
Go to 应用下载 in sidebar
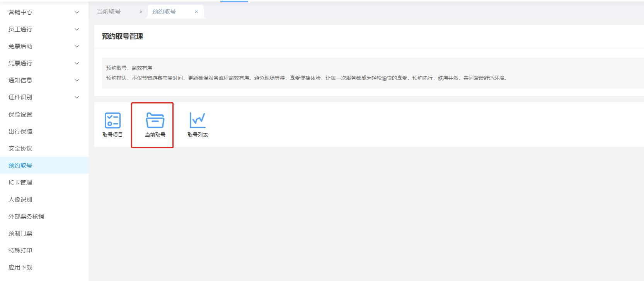coord(20,267)
